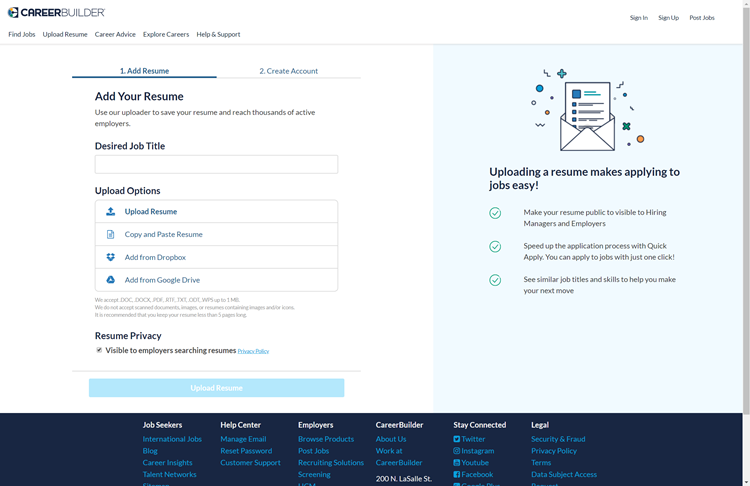Screen dimensions: 750x486
Task: Click the Google Drive icon in upload options
Action: pyautogui.click(x=110, y=280)
